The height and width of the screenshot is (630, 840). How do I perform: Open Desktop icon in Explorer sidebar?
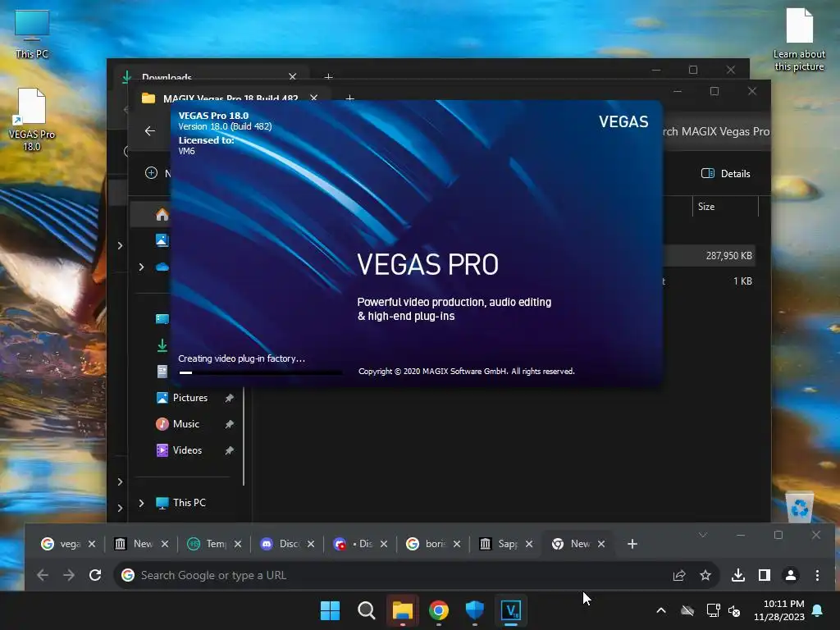point(162,319)
